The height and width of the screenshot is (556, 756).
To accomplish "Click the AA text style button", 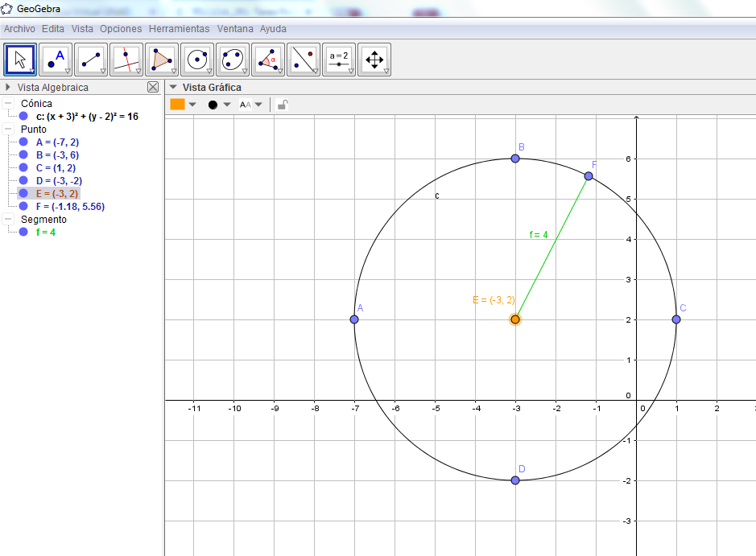I will (245, 103).
